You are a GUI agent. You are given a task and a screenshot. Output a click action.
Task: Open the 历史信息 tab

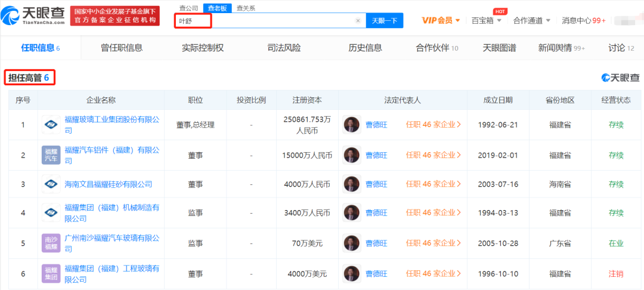pos(365,48)
